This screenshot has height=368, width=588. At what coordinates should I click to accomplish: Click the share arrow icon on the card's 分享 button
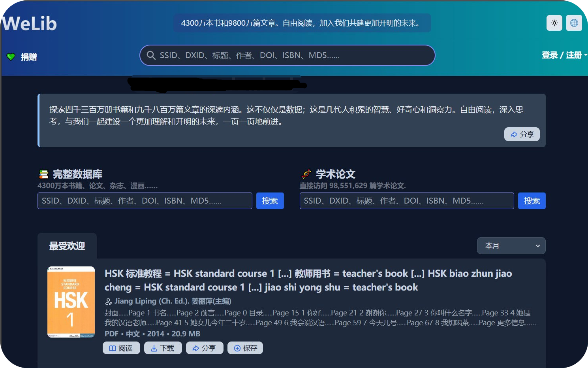196,348
